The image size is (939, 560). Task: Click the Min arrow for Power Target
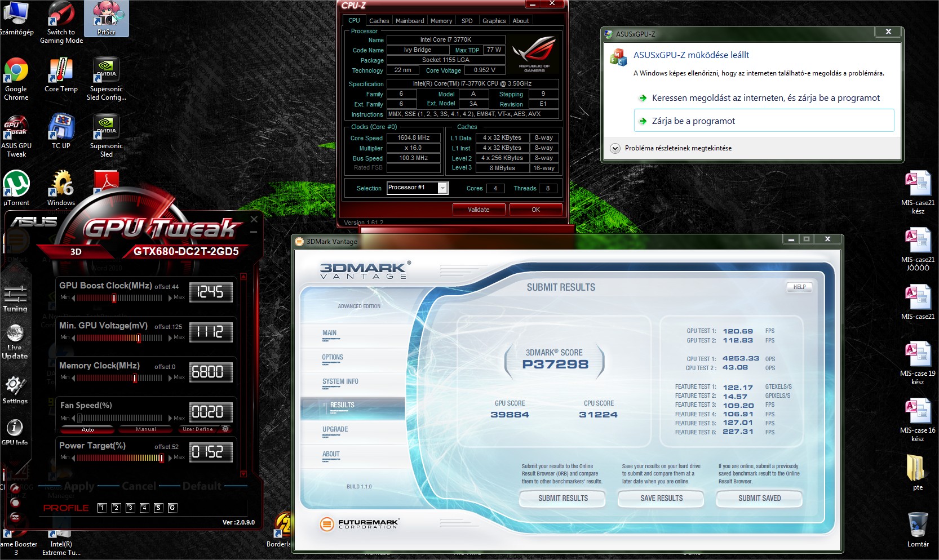pyautogui.click(x=73, y=457)
